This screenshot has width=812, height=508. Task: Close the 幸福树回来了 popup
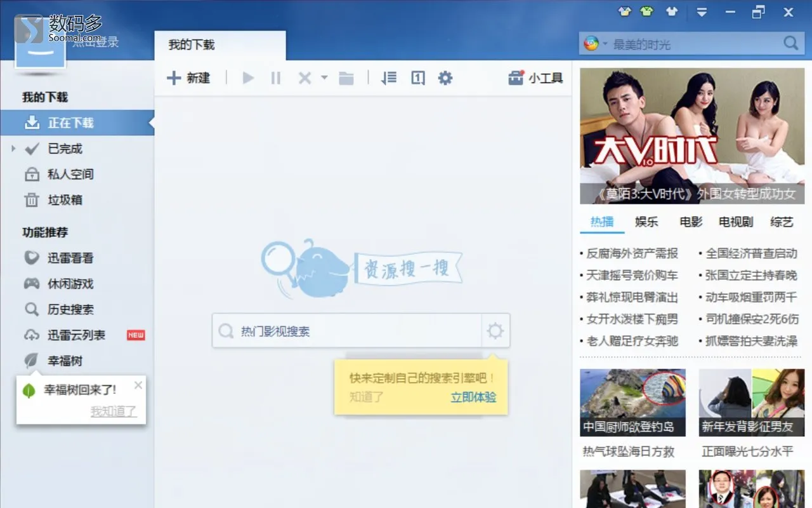click(x=138, y=385)
